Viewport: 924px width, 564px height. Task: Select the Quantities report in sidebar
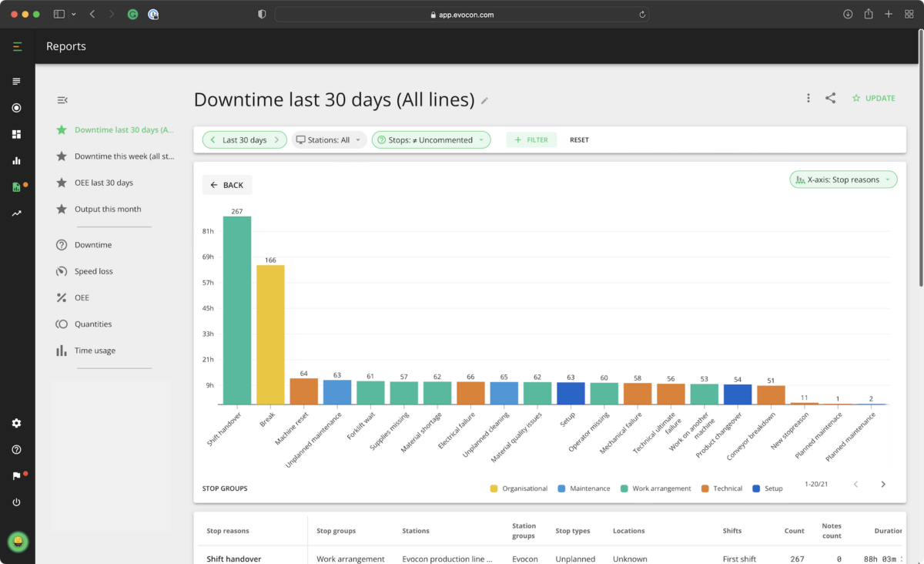[62, 324]
